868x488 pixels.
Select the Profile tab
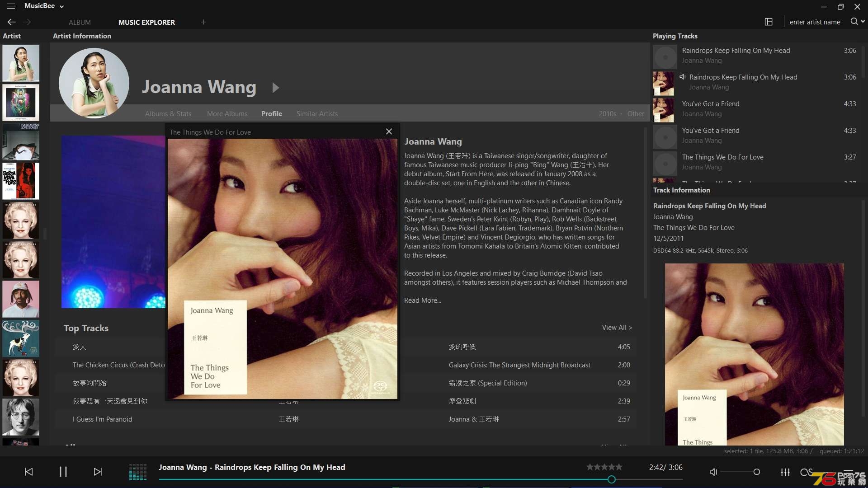pyautogui.click(x=272, y=114)
